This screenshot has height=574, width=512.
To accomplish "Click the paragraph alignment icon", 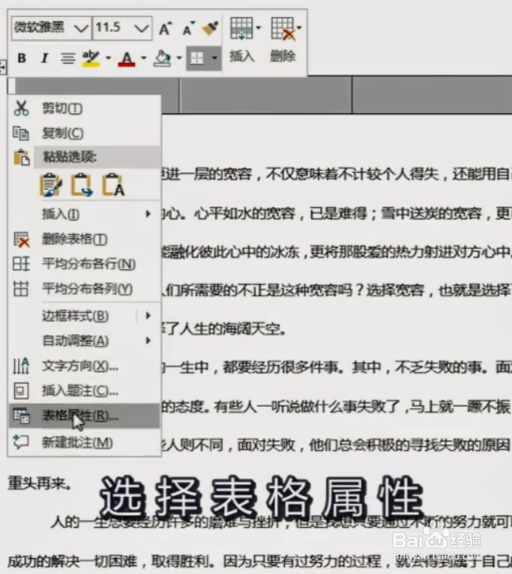I will pos(68,58).
